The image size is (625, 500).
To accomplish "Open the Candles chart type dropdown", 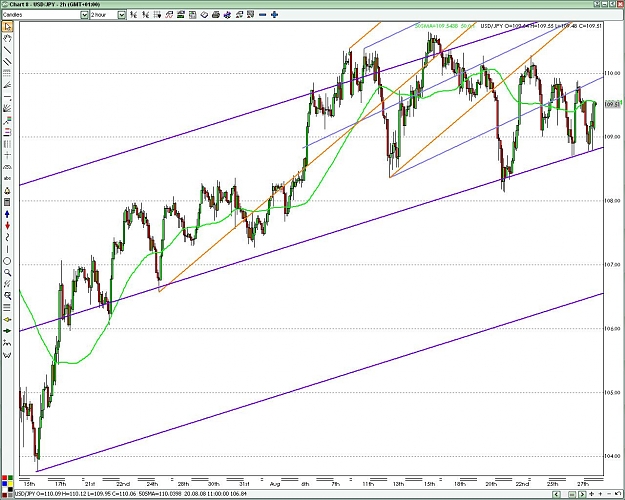I will tap(84, 15).
